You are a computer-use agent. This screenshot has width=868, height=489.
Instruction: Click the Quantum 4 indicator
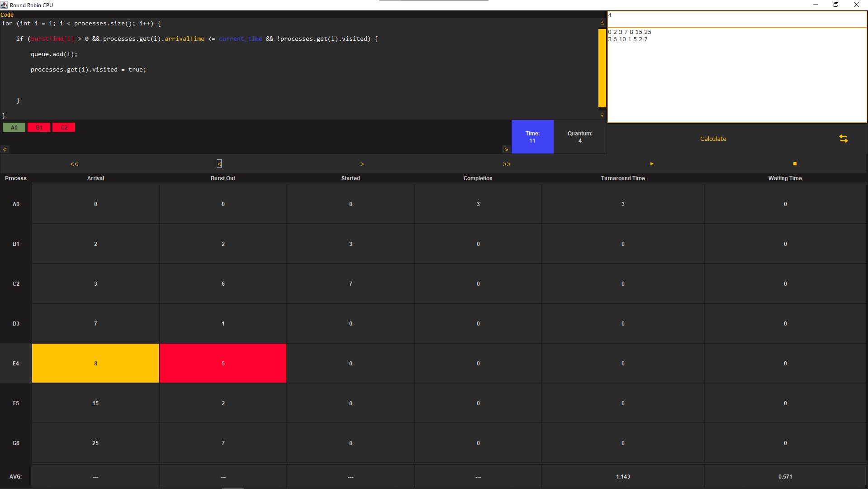pyautogui.click(x=580, y=137)
